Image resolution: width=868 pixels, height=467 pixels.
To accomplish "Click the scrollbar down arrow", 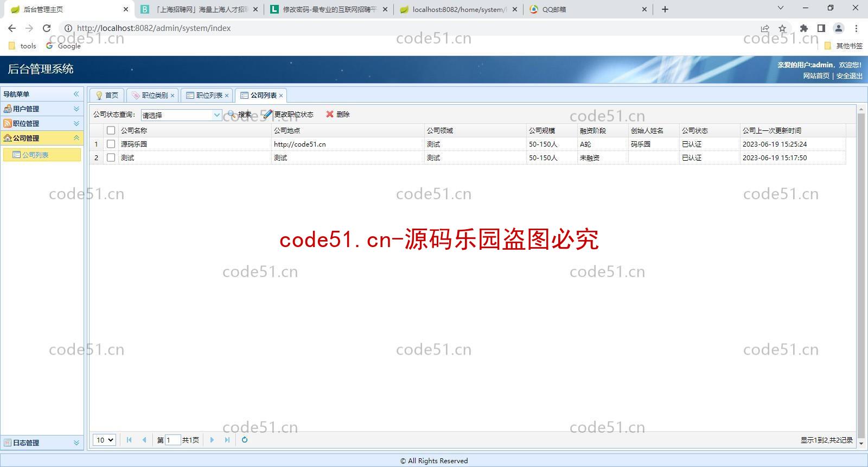I will 861,443.
